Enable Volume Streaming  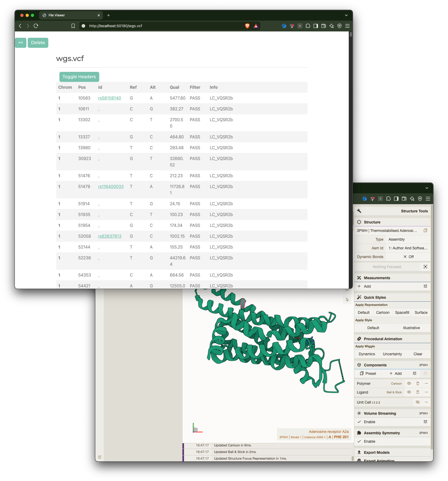point(387,422)
